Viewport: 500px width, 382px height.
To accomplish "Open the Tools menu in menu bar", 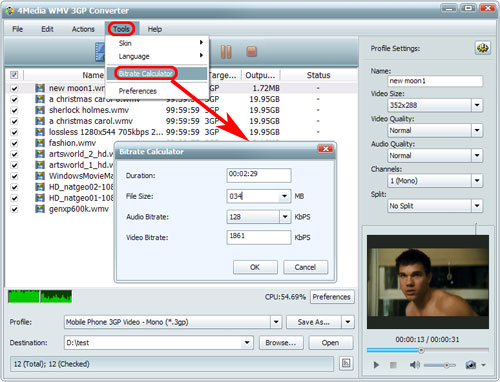I will coord(121,29).
